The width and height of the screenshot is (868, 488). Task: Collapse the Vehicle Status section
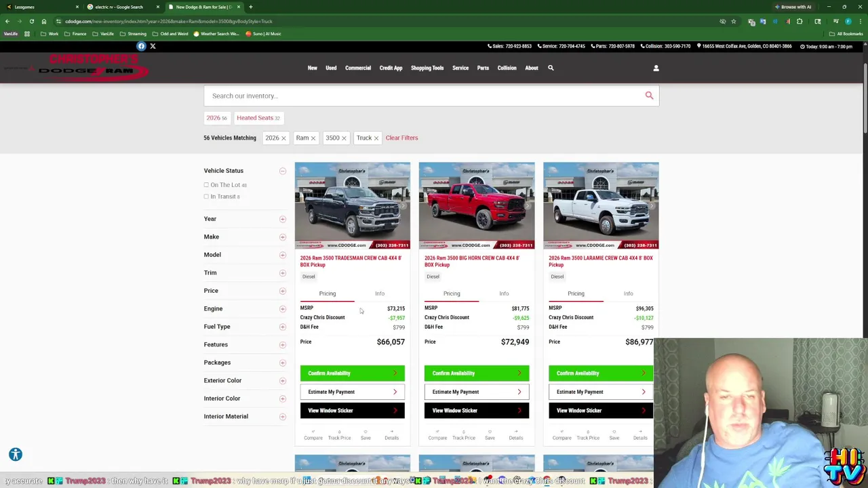point(282,171)
